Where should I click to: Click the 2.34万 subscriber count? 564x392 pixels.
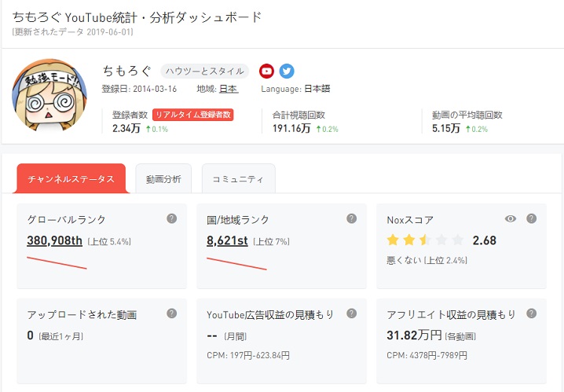pyautogui.click(x=126, y=128)
